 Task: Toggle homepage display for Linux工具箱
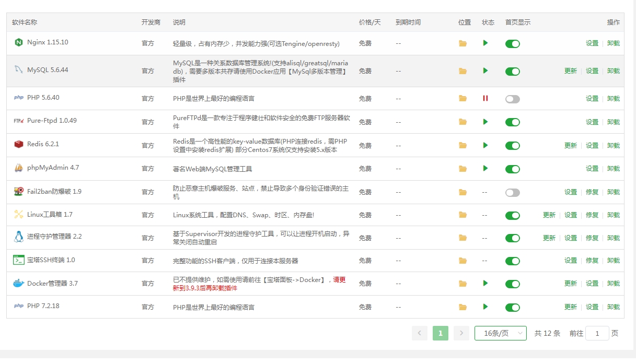pos(513,216)
